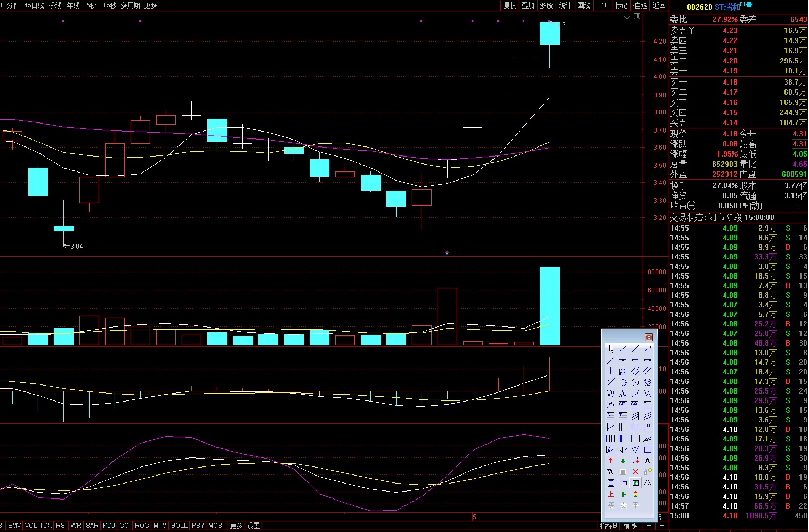Switch to 年线 period
This screenshot has height=532, width=809.
[x=73, y=5]
